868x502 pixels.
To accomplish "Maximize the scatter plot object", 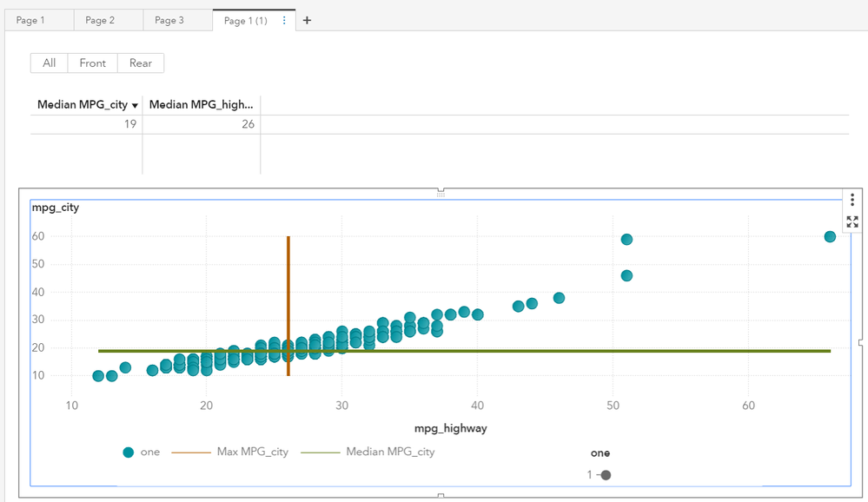I will 852,221.
